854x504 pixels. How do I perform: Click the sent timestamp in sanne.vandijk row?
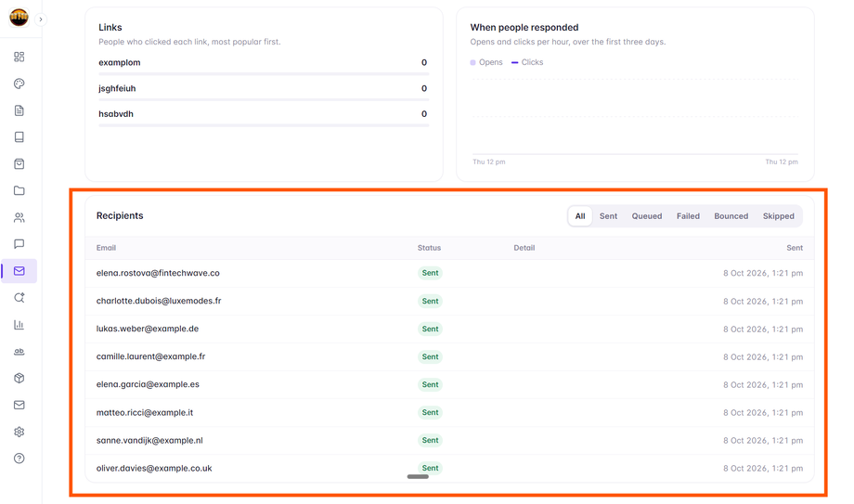click(x=763, y=440)
